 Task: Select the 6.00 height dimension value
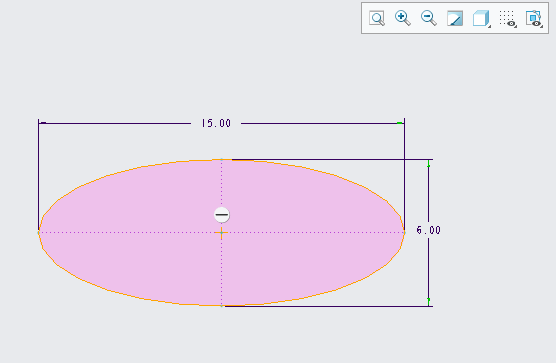428,230
